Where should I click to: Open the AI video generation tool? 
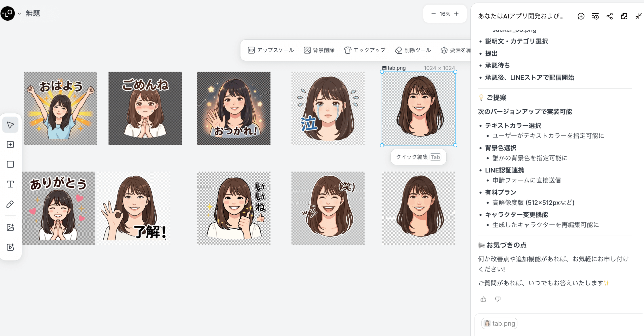10,247
